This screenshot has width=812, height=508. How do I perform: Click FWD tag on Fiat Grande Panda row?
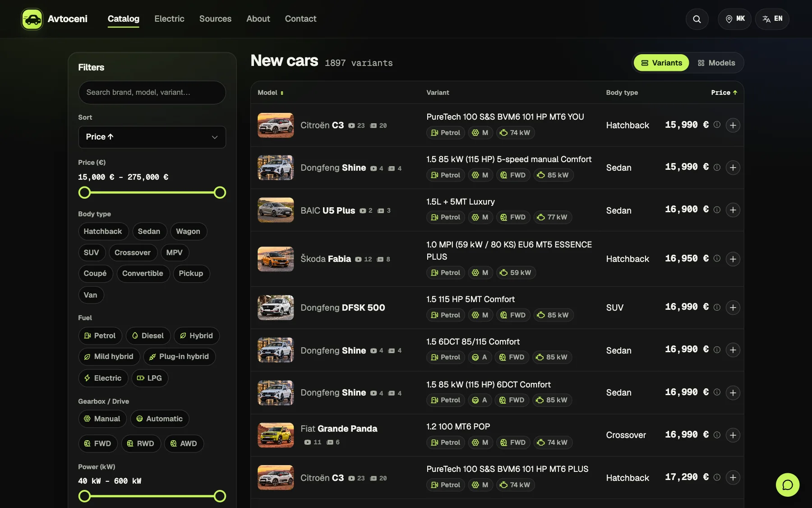click(513, 443)
